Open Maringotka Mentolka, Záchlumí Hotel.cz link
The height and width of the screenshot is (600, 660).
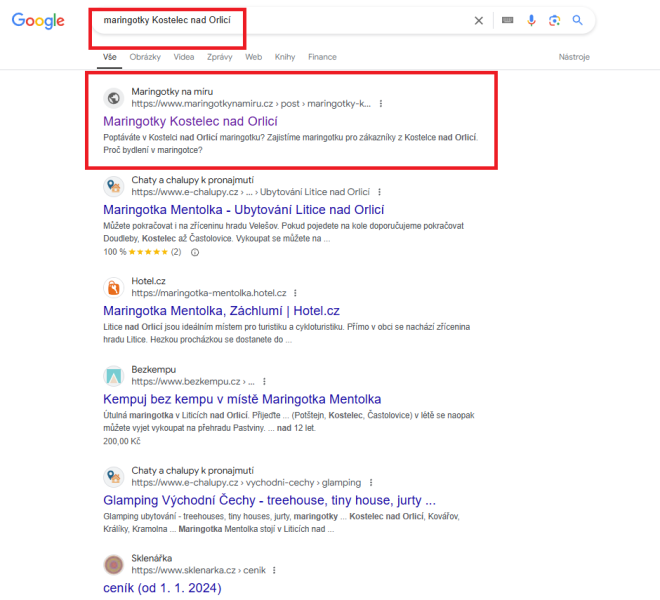tap(221, 311)
